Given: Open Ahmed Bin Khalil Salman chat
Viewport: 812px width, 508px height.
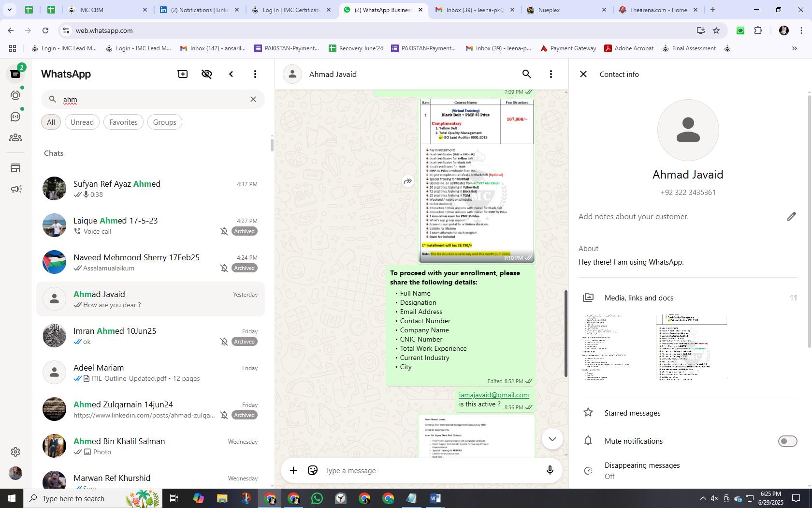Looking at the screenshot, I should [x=151, y=446].
